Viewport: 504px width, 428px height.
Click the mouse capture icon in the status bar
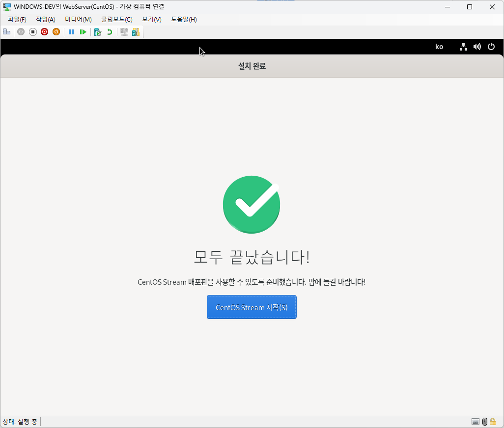[x=485, y=421]
